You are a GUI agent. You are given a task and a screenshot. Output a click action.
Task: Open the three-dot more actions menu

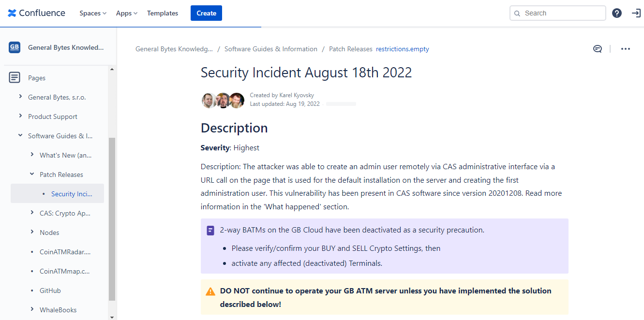tap(626, 49)
